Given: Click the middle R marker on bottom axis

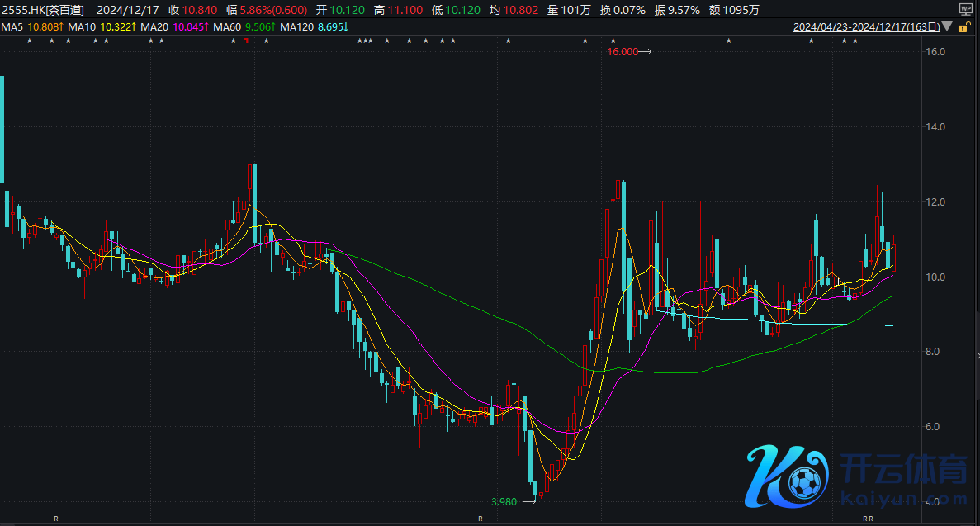Looking at the screenshot, I should (x=480, y=519).
